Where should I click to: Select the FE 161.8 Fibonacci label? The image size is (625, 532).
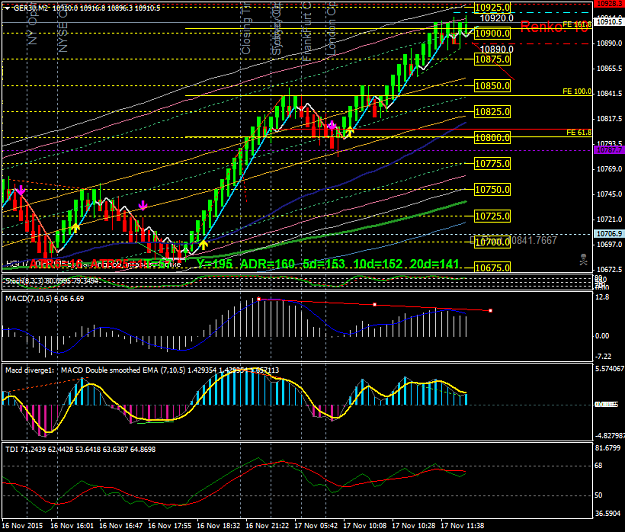pos(577,24)
